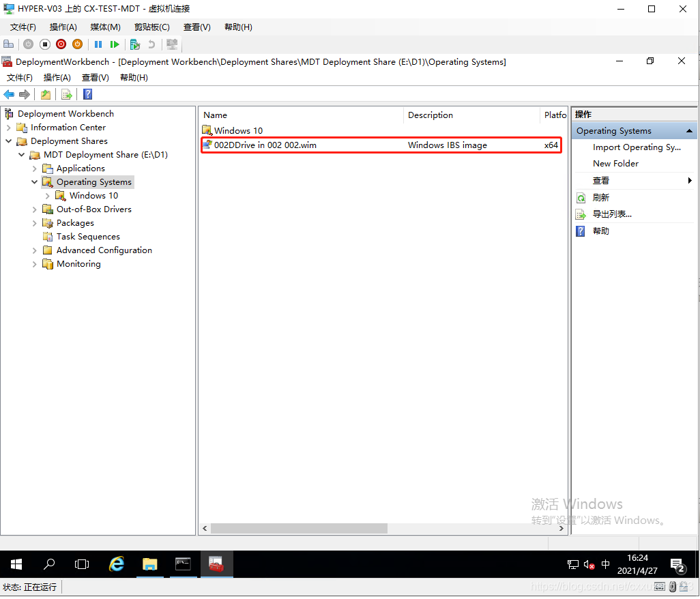Screen dimensions: 700x599
Task: Open the VM 操作(A) menu
Action: click(x=63, y=27)
